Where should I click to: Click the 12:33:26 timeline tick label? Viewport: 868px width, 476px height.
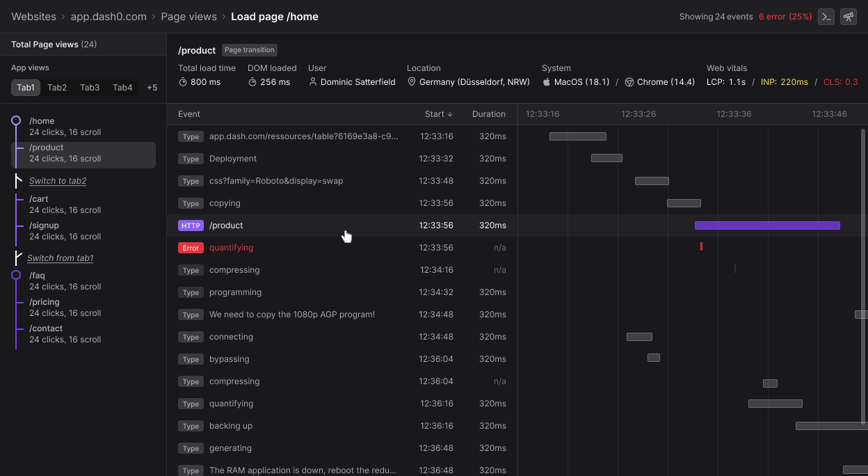coord(638,114)
